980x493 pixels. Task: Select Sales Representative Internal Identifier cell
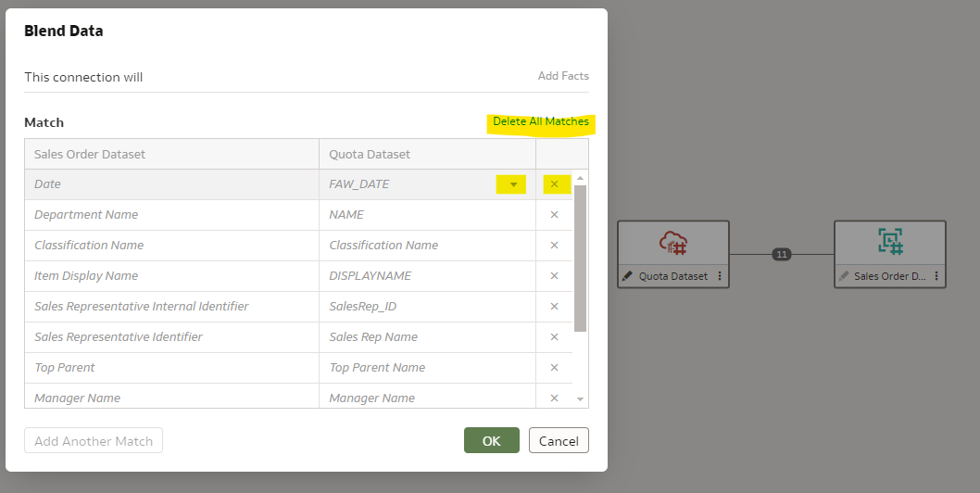click(x=172, y=307)
